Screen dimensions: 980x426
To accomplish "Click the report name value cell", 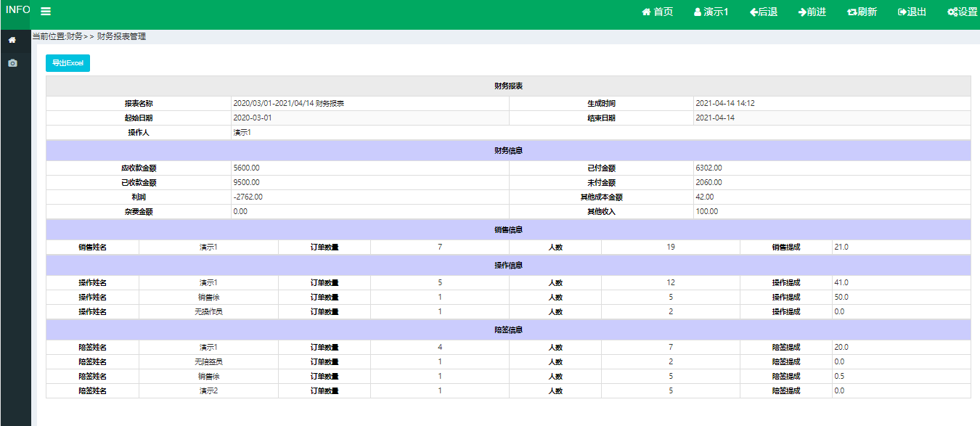I will [369, 103].
